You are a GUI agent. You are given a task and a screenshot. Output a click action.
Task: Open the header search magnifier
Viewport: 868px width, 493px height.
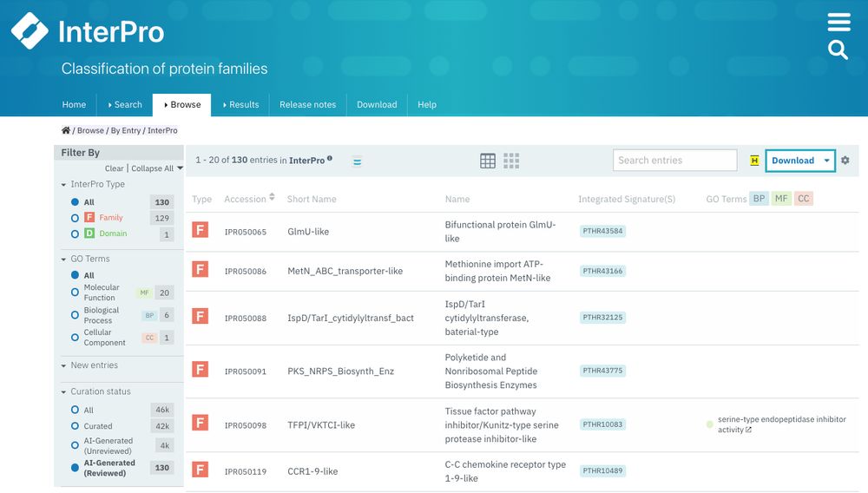[838, 49]
